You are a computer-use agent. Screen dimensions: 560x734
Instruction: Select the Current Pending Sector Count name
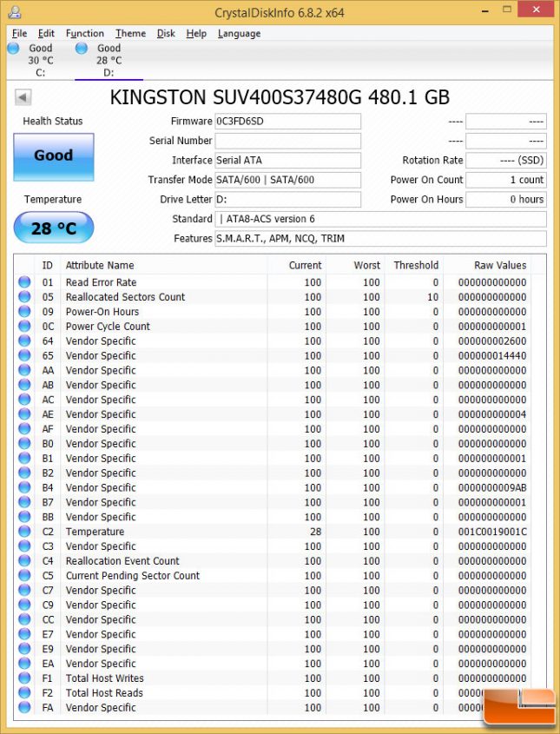coord(133,576)
